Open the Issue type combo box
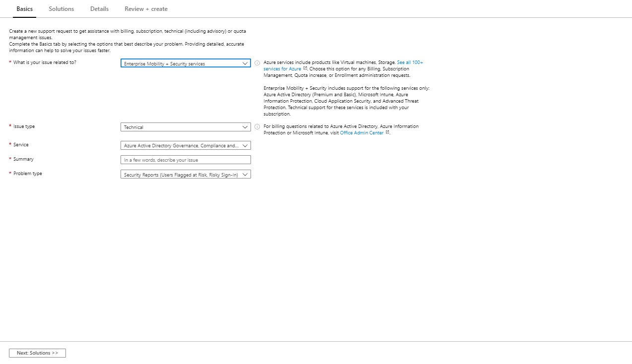This screenshot has height=364, width=632. (x=185, y=127)
